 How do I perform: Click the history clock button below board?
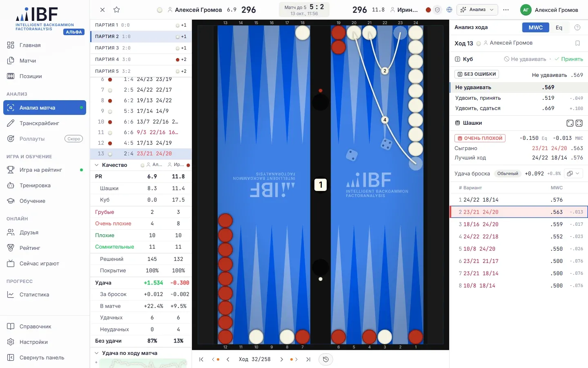point(325,359)
